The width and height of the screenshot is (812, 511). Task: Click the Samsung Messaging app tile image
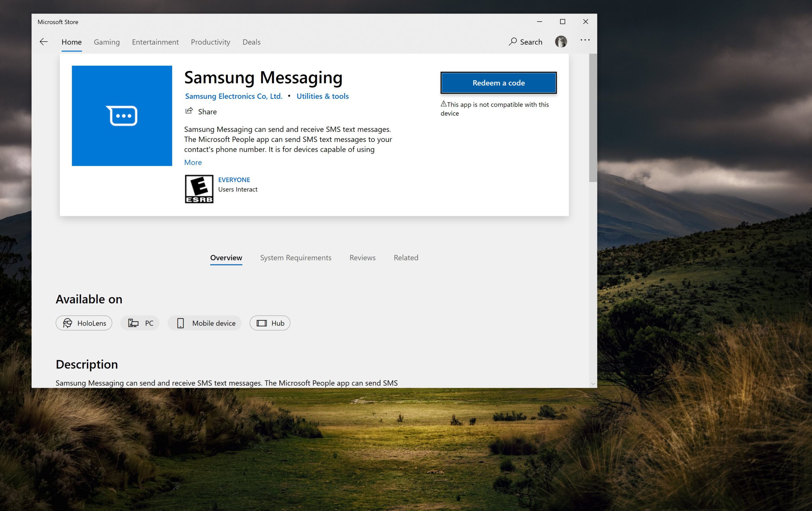(x=122, y=116)
